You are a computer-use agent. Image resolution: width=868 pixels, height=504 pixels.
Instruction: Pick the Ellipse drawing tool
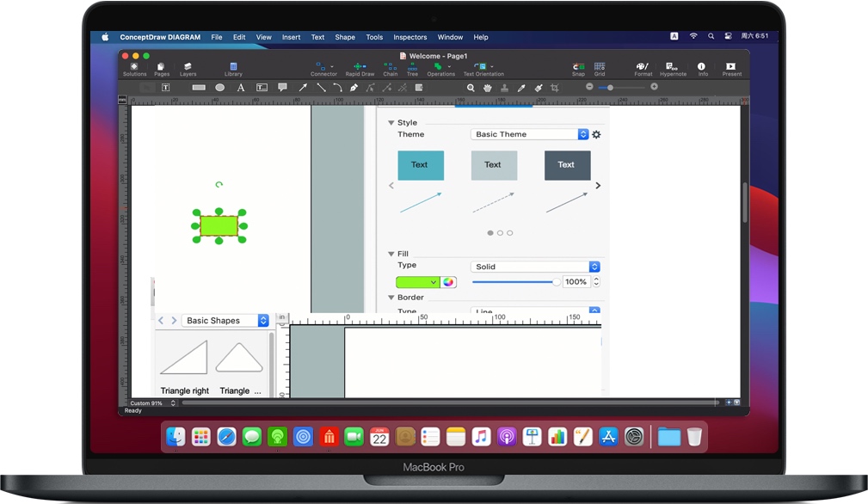pos(220,87)
